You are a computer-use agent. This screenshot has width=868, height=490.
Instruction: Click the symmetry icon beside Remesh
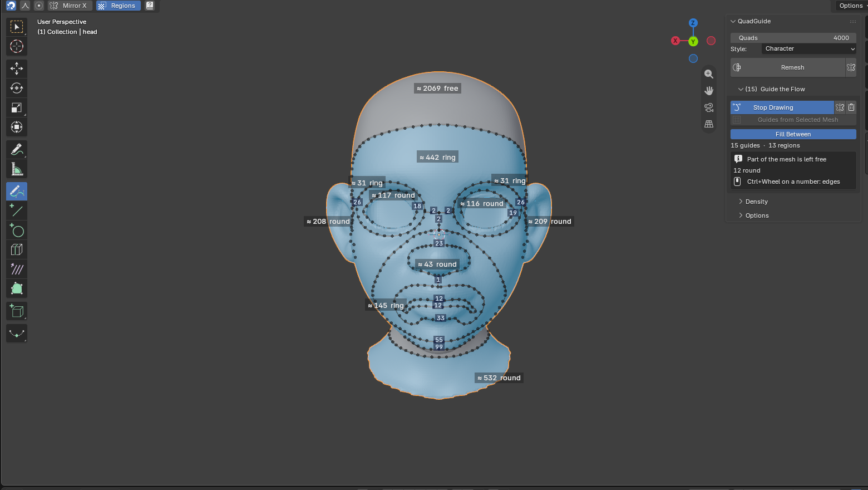point(851,67)
